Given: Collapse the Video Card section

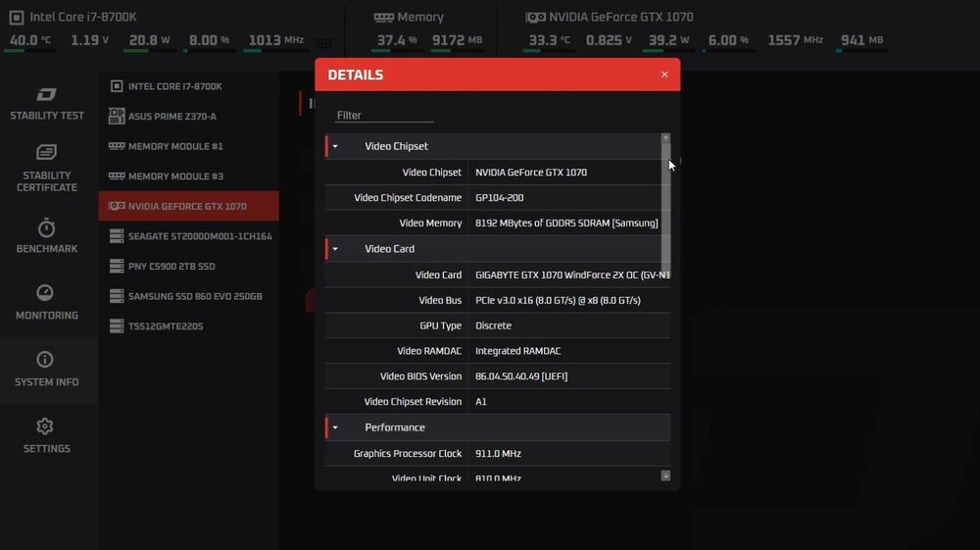Looking at the screenshot, I should [x=335, y=249].
